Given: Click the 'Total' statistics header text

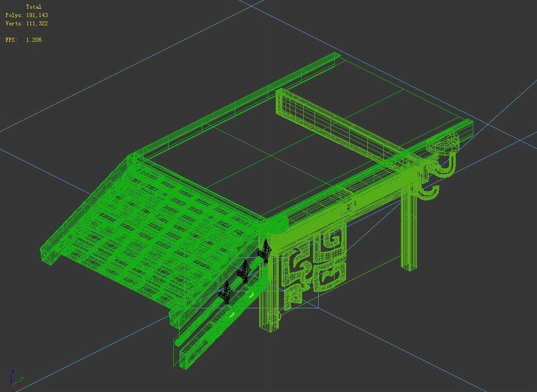Looking at the screenshot, I should click(x=34, y=7).
